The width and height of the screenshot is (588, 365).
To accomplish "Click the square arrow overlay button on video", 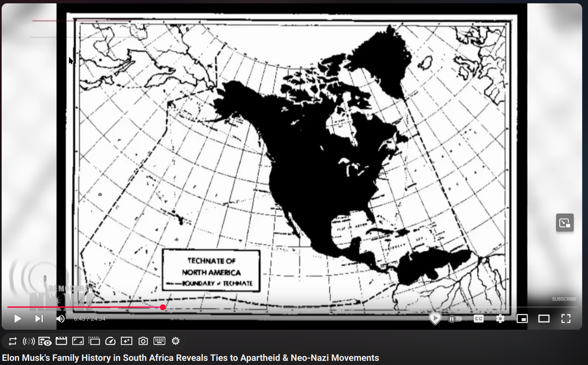I will pyautogui.click(x=565, y=223).
